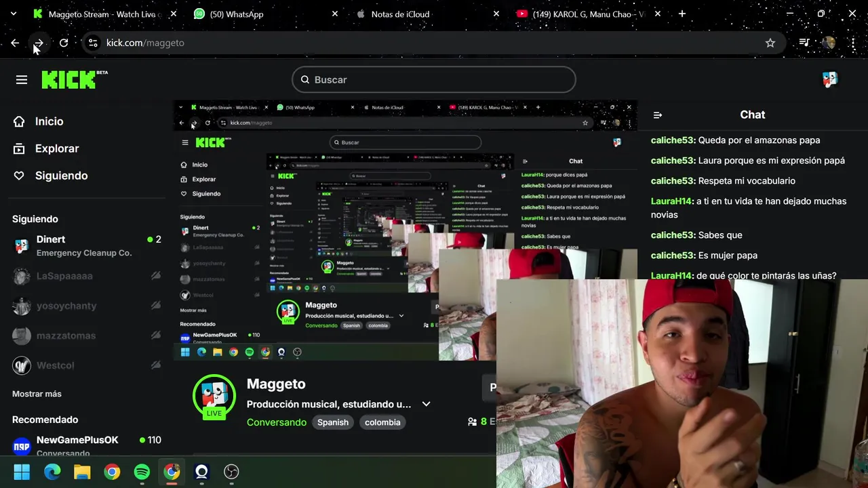The width and height of the screenshot is (868, 488).
Task: Click the Spanish language tag
Action: tap(333, 422)
